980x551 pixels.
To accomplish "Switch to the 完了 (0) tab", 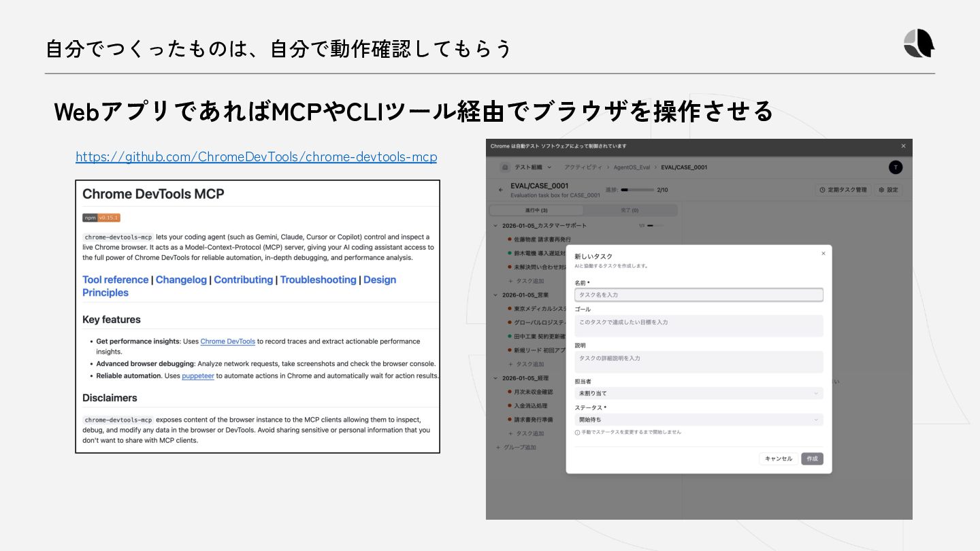I will [630, 210].
